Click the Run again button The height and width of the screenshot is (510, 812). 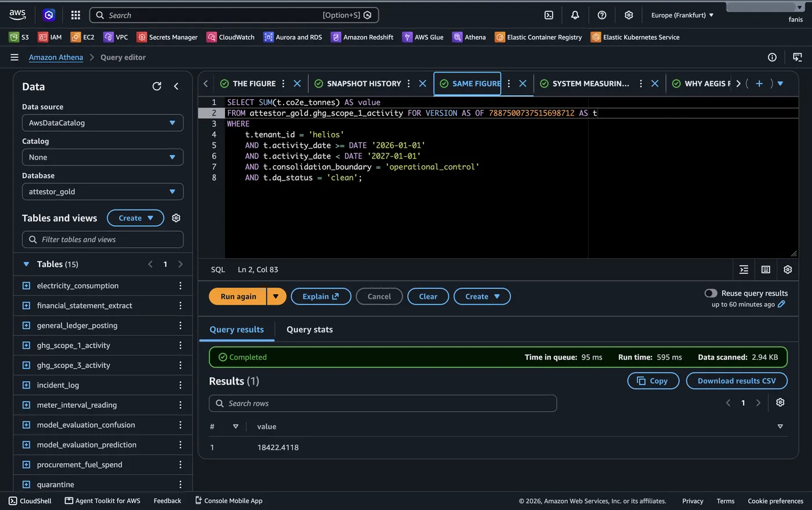[x=238, y=296]
